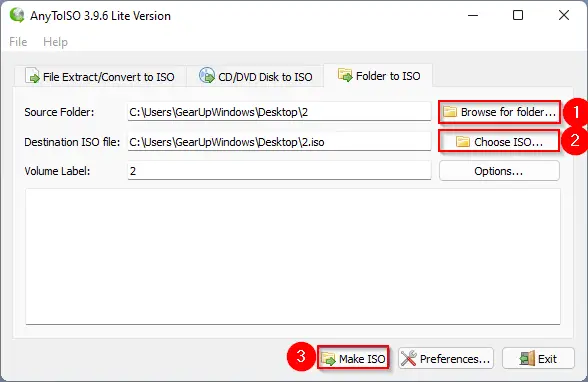Start conversion with Make ISO
Viewport: 588px width, 382px height.
click(x=353, y=359)
